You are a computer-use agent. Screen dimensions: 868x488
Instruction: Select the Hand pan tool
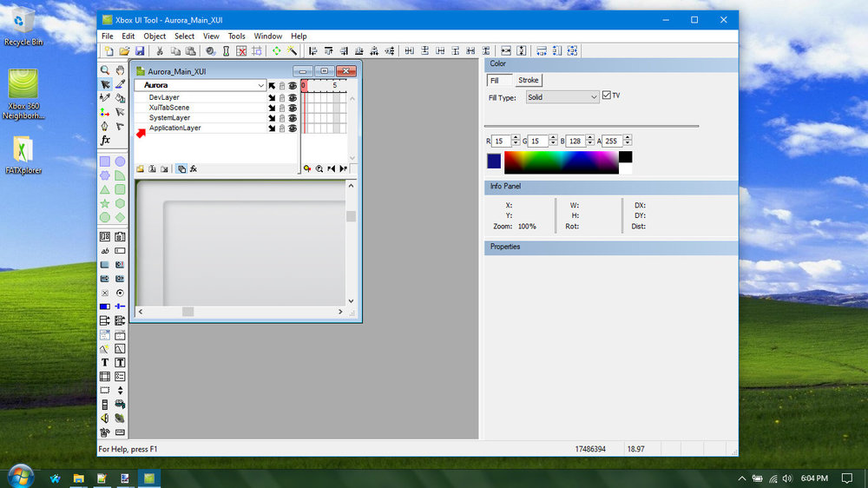(x=120, y=70)
